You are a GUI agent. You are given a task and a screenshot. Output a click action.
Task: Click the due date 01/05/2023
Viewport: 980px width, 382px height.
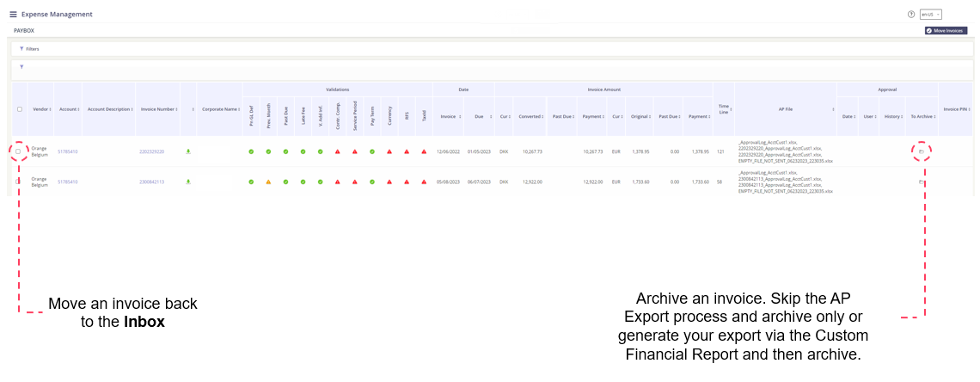pyautogui.click(x=479, y=151)
